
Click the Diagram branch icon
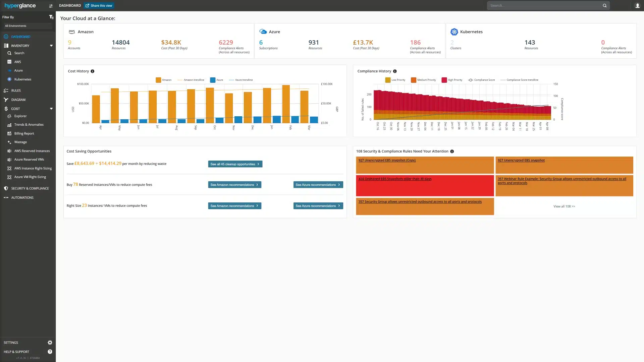pos(6,100)
